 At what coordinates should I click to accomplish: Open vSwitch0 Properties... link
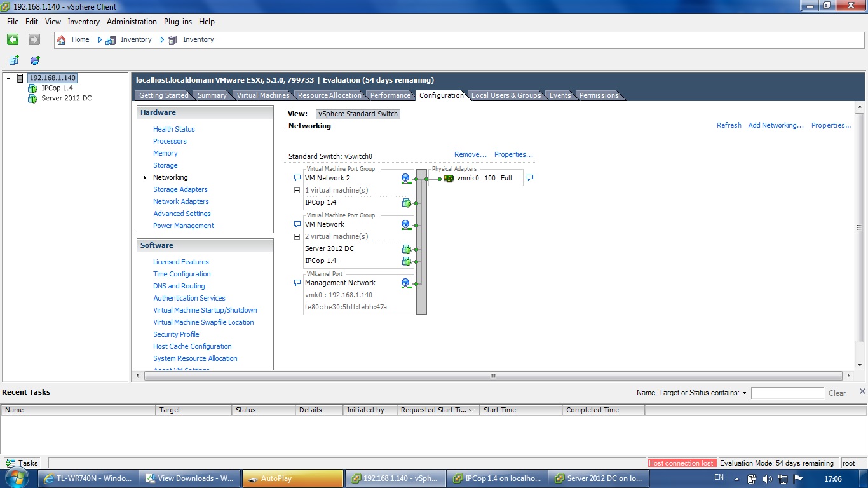click(513, 154)
